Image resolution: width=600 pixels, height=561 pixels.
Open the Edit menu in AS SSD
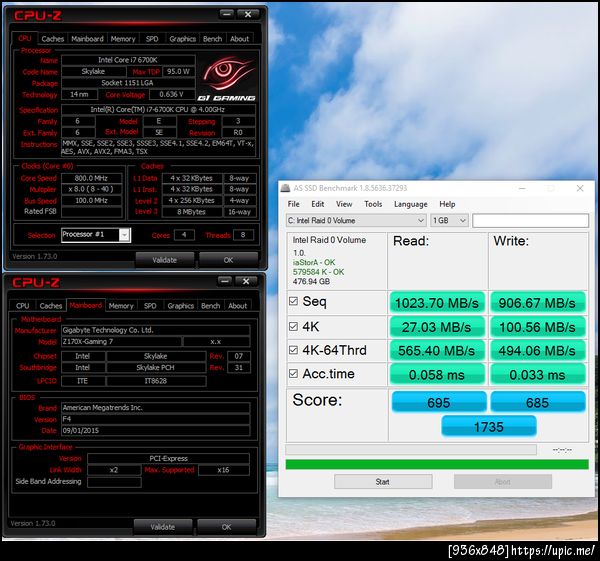pyautogui.click(x=318, y=204)
